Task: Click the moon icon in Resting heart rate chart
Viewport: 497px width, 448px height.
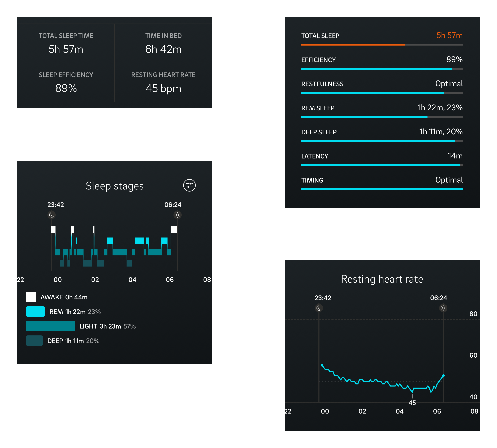Action: point(319,308)
